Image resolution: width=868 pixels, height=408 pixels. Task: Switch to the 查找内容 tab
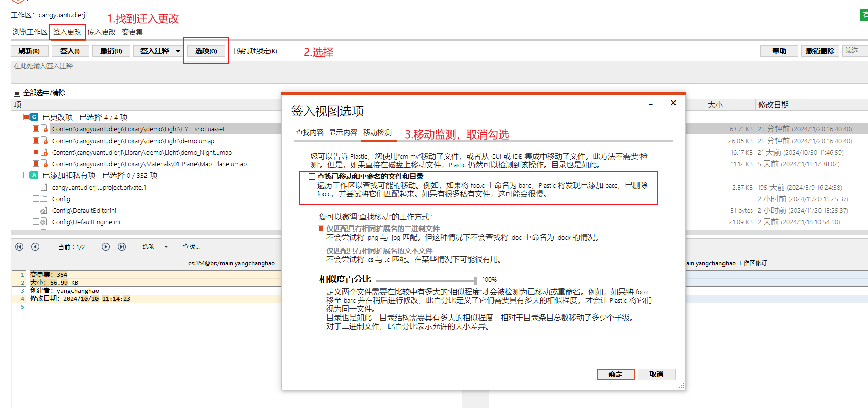coord(309,132)
